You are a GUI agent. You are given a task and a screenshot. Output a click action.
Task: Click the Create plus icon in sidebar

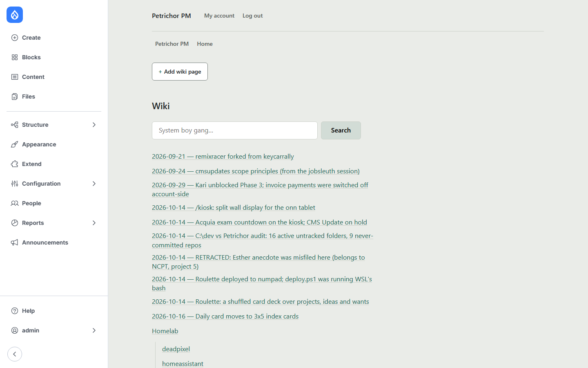[x=15, y=38]
